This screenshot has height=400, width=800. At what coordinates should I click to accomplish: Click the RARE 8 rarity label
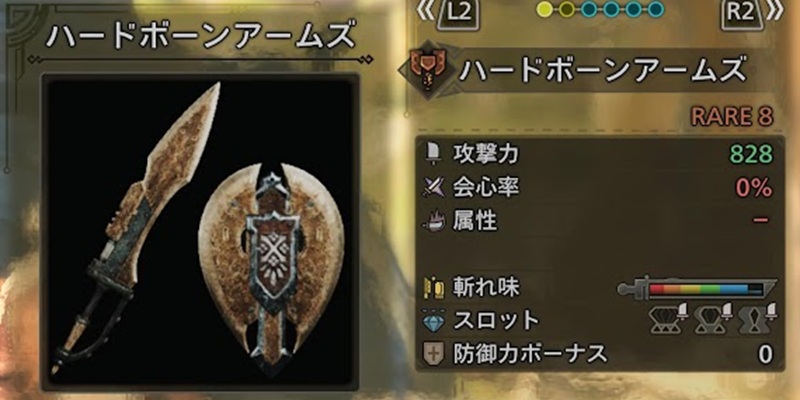click(x=732, y=117)
